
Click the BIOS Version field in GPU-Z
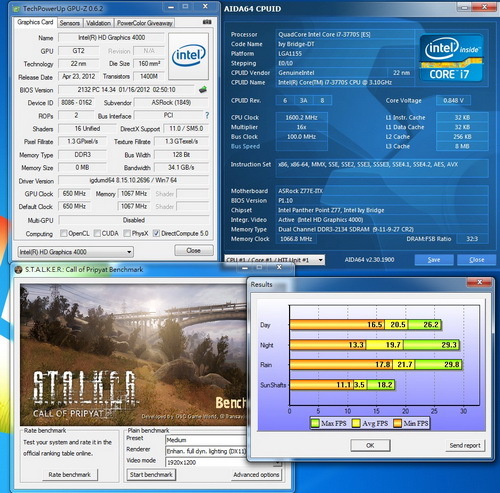[x=127, y=90]
